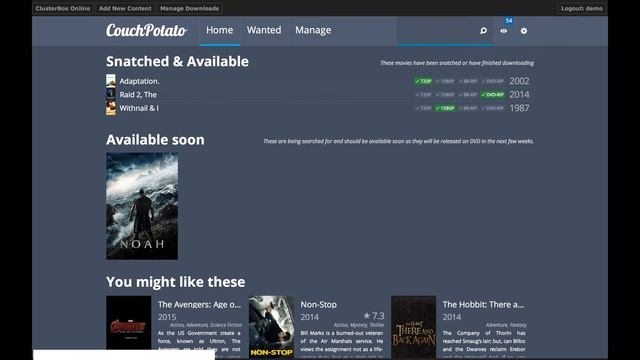Click the 1987 year for Withnail & I
The width and height of the screenshot is (640, 360).
pos(519,108)
